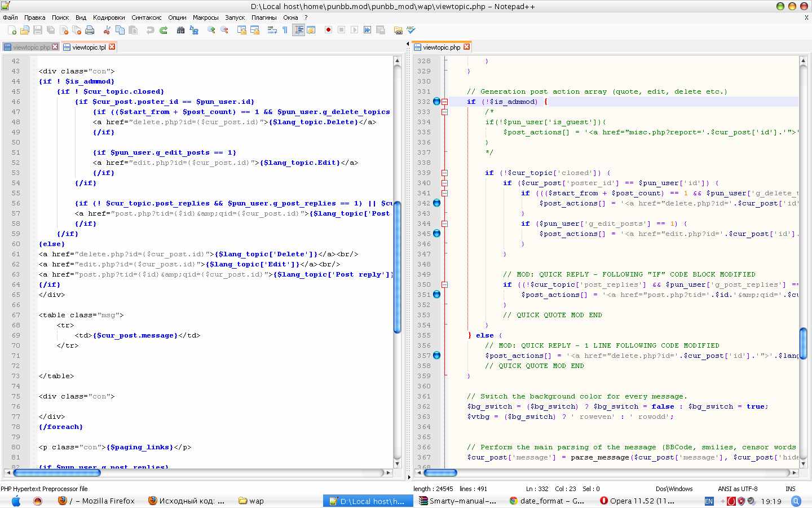Click the Redo green arrow icon
The height and width of the screenshot is (508, 812).
(164, 30)
